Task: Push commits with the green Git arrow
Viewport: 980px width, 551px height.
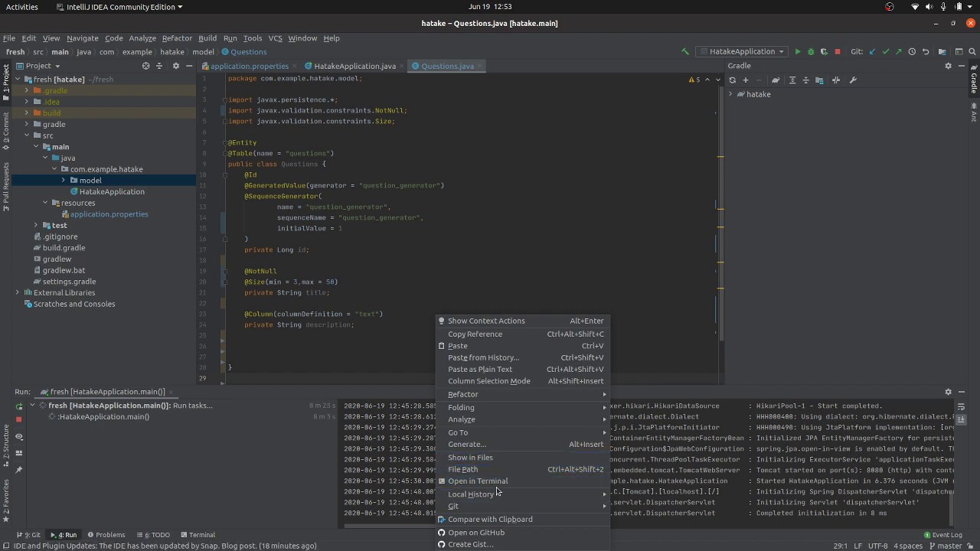Action: point(899,51)
